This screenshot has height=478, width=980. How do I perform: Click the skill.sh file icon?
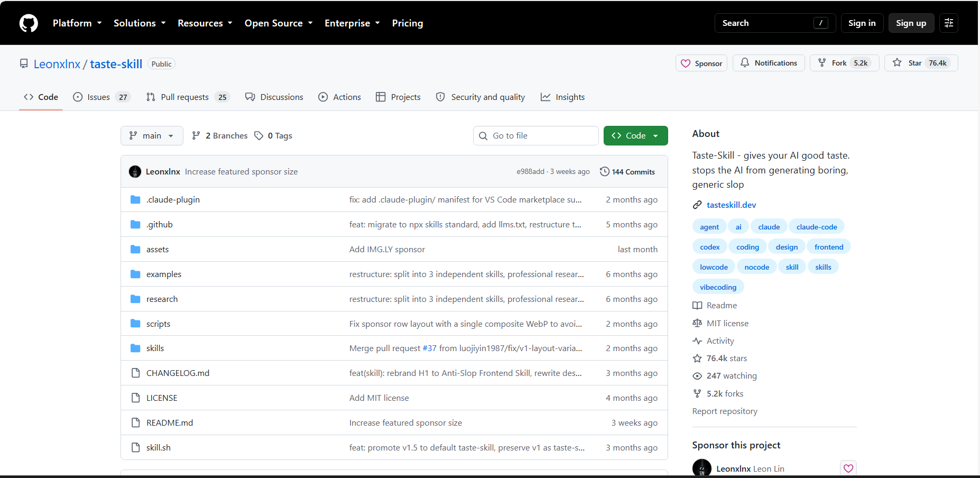point(135,447)
